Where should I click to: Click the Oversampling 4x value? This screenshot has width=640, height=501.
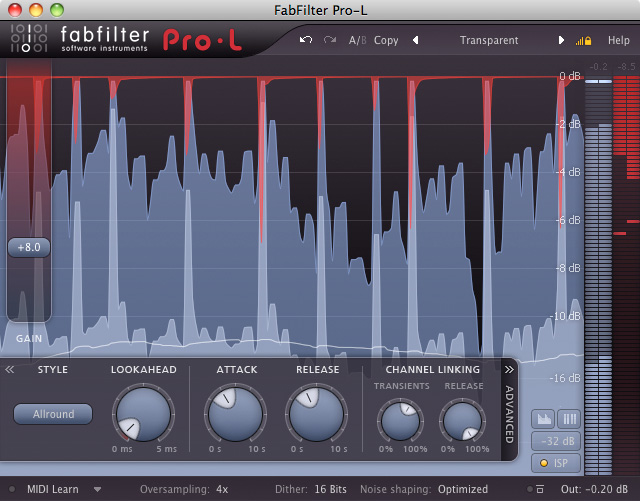[x=222, y=490]
